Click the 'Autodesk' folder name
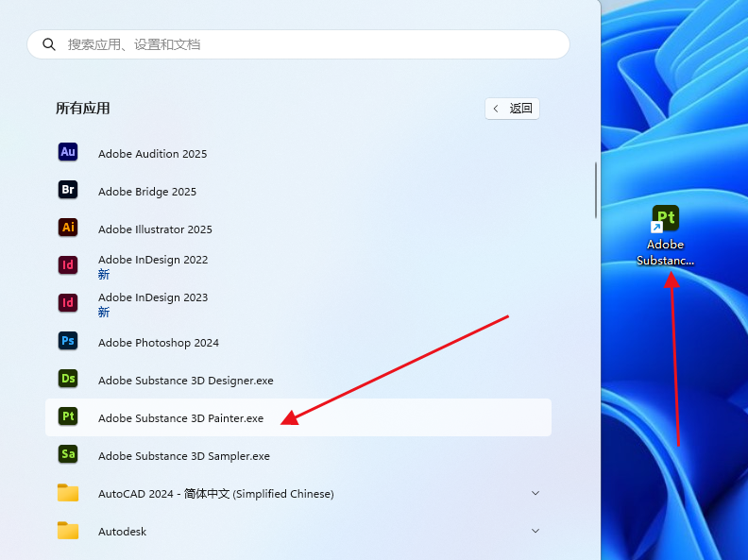748x560 pixels. point(122,531)
